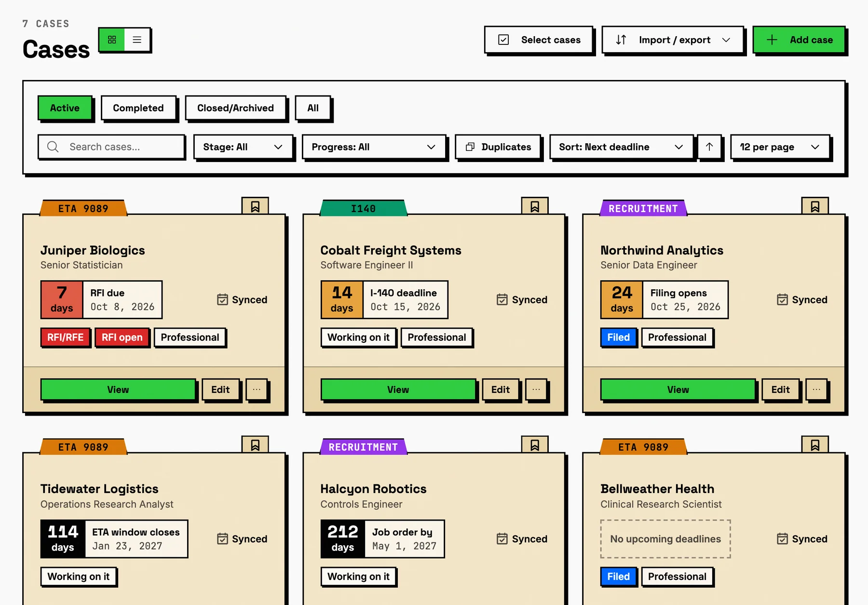Bookmark the Northwind Analytics case
The height and width of the screenshot is (605, 868).
[x=815, y=206]
